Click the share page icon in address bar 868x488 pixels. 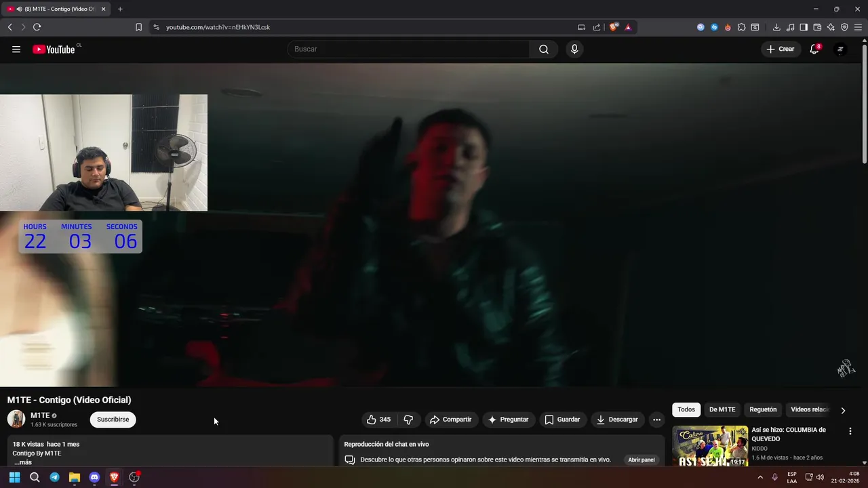click(597, 27)
